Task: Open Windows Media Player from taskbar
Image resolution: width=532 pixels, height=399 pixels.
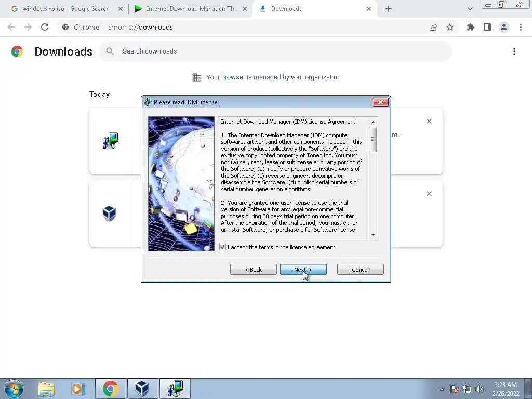Action: pyautogui.click(x=78, y=389)
